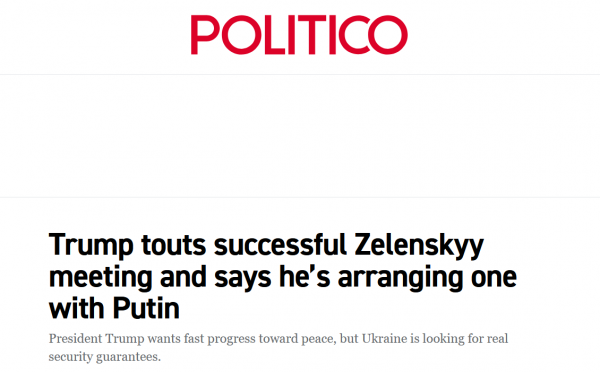The width and height of the screenshot is (600, 372).
Task: Click the red POLITICO logo
Action: click(299, 35)
